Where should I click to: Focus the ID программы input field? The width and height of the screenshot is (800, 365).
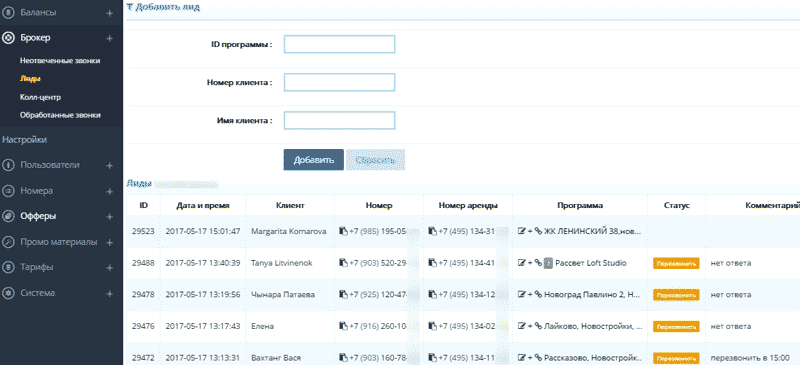(339, 44)
